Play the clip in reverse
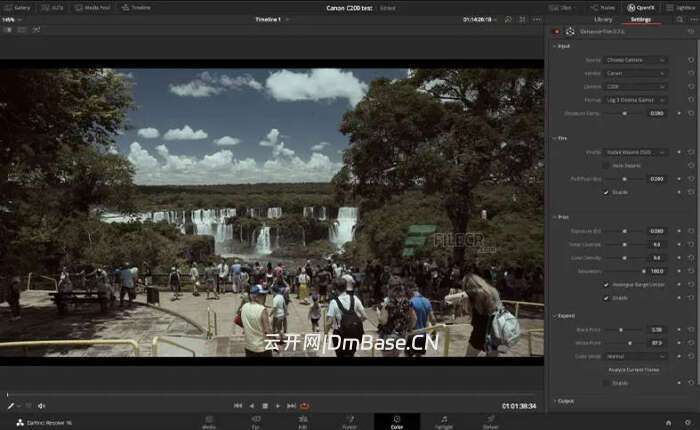Viewport: 700px width, 430px height. [251, 406]
